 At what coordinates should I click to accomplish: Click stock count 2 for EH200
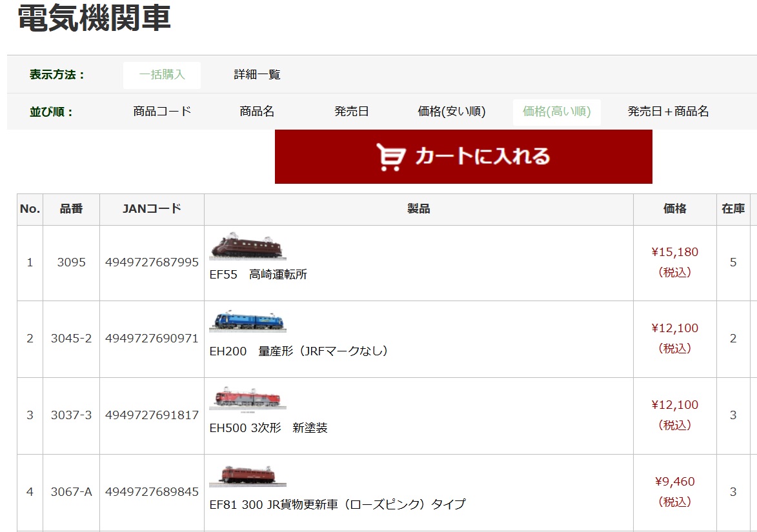(x=733, y=339)
